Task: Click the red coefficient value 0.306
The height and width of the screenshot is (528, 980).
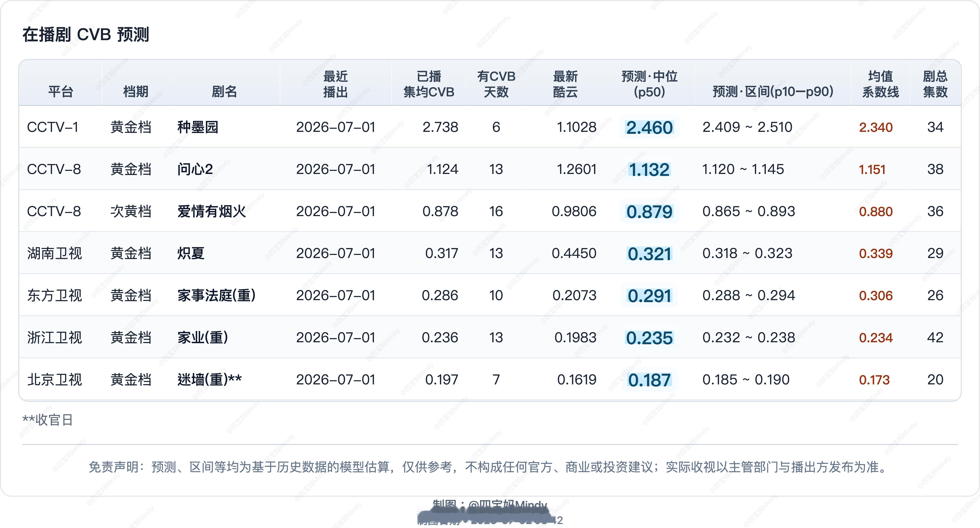Action: (876, 296)
